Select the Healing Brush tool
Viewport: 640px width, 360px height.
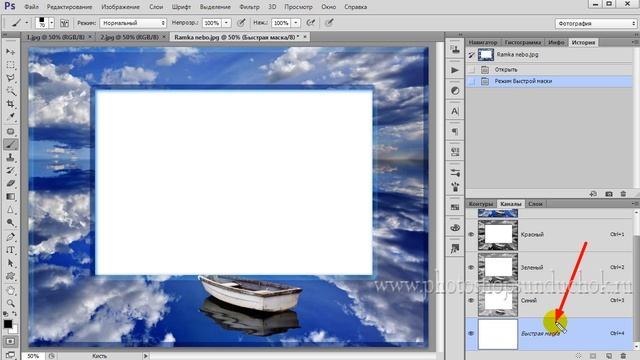11,131
